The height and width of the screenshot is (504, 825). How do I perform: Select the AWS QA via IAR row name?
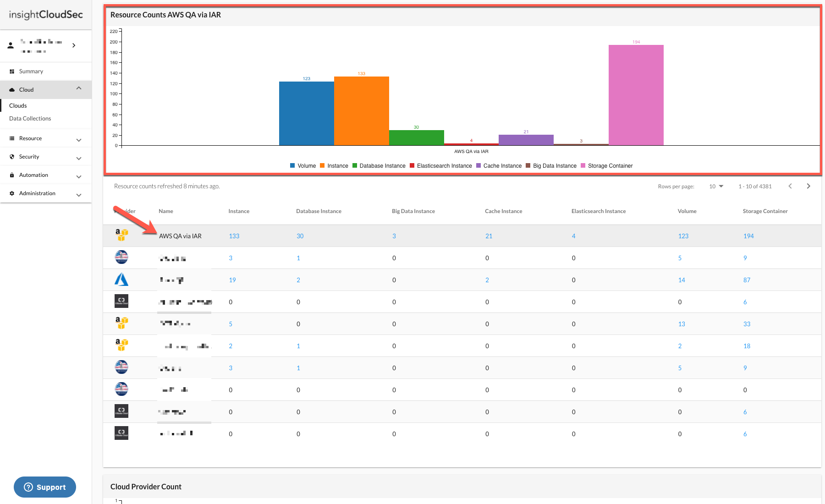[180, 236]
